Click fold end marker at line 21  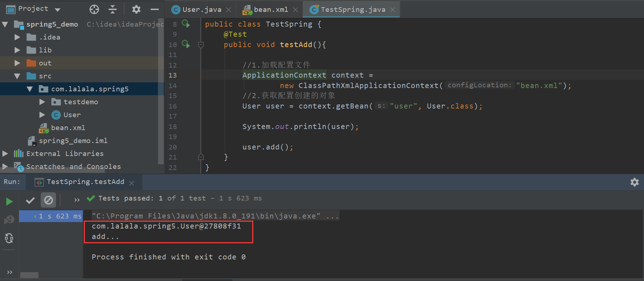pos(201,157)
